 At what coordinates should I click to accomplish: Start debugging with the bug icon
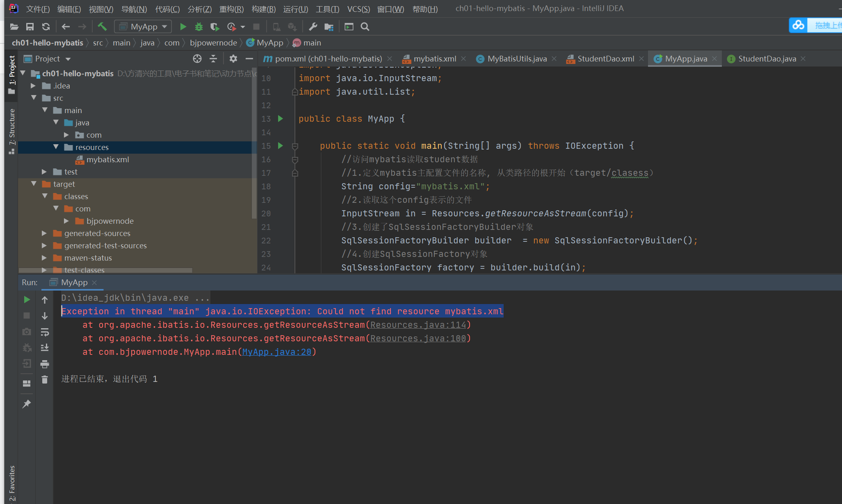pos(199,26)
